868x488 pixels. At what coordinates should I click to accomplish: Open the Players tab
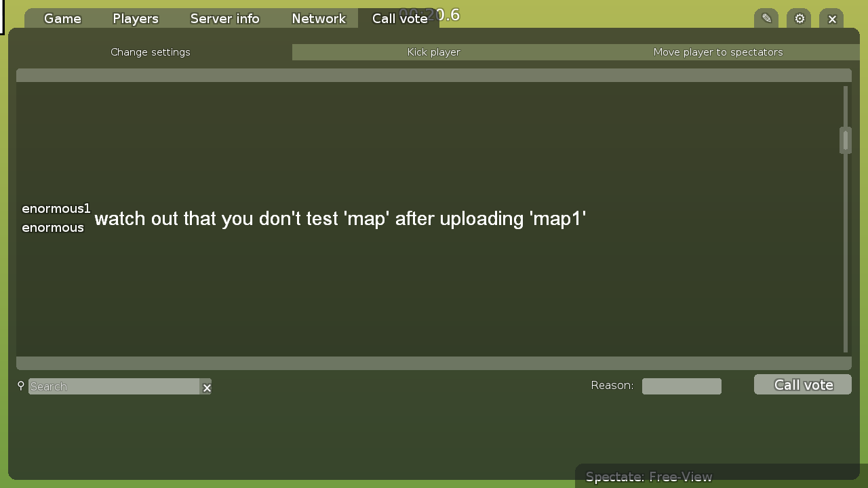pos(135,18)
